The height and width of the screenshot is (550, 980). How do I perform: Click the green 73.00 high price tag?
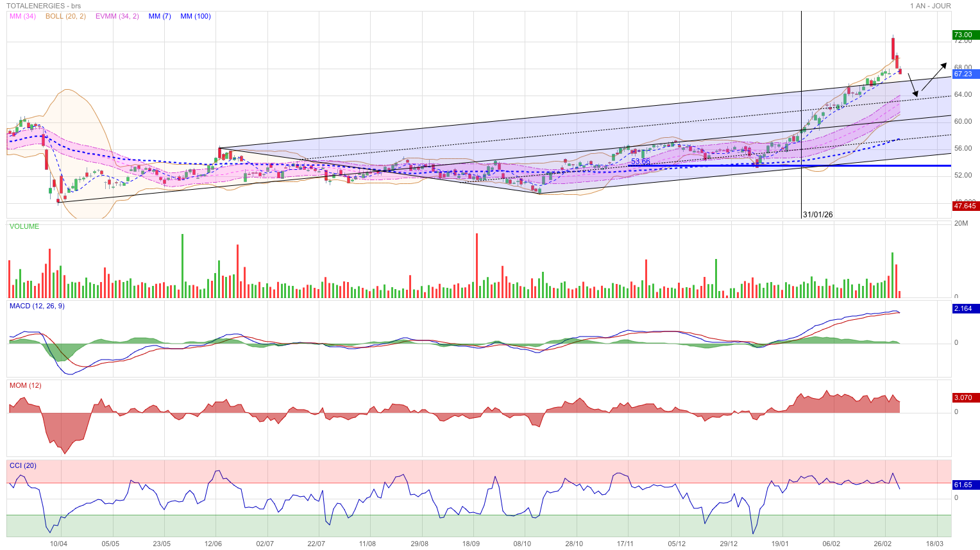pos(964,35)
